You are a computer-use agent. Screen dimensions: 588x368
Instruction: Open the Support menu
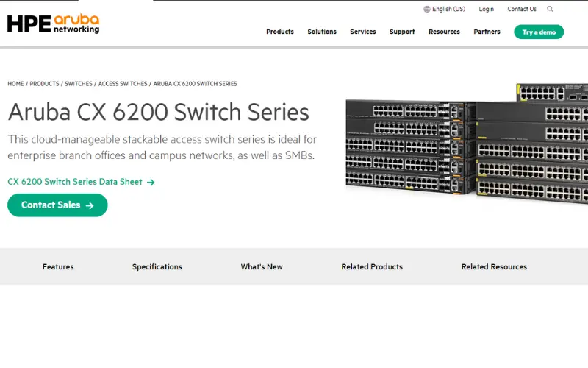pos(402,32)
